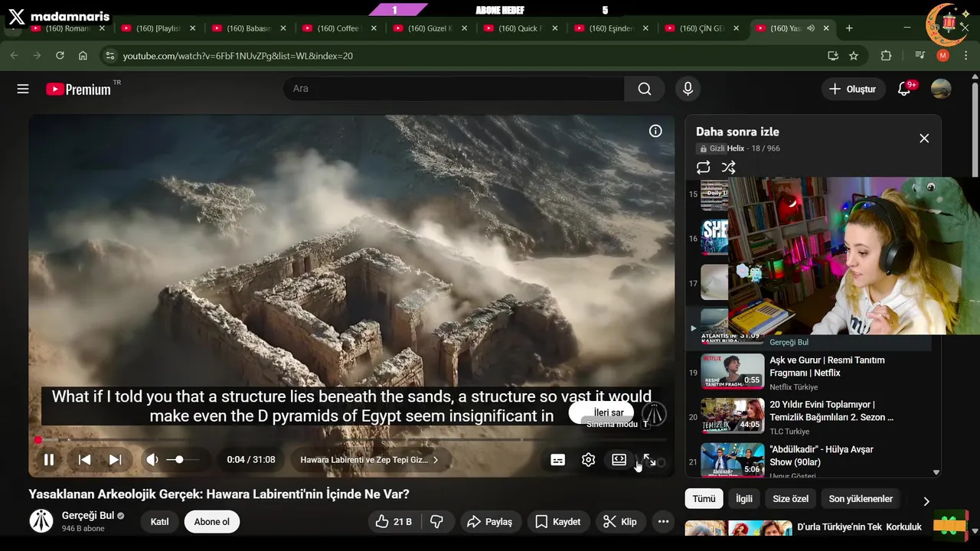Mute the playing tab speaker icon

point(811,28)
